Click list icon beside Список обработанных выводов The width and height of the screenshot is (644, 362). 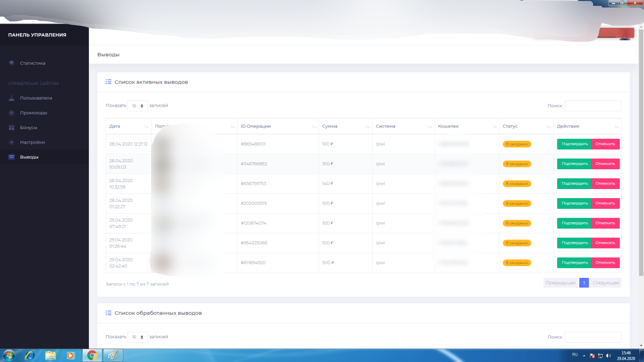(108, 313)
